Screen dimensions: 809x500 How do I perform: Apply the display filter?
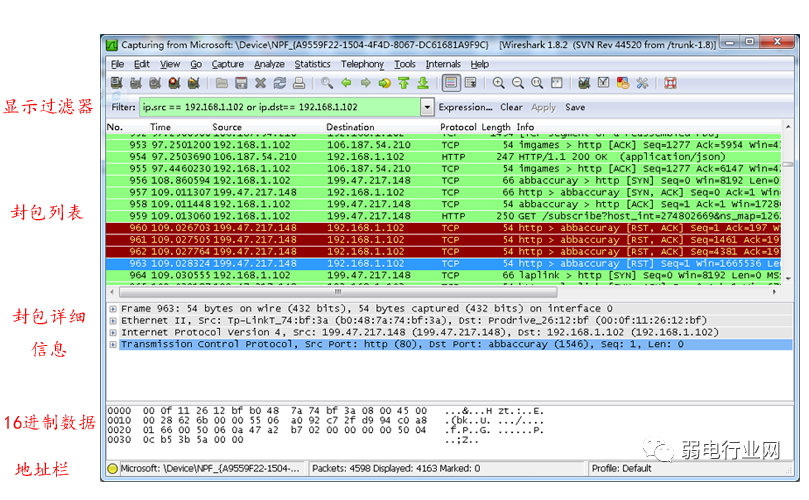pos(543,107)
